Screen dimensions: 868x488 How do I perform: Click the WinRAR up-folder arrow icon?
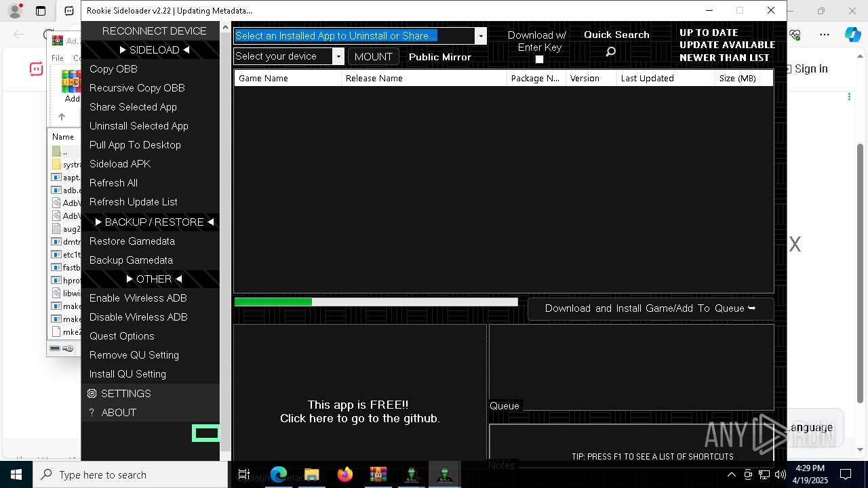point(61,117)
